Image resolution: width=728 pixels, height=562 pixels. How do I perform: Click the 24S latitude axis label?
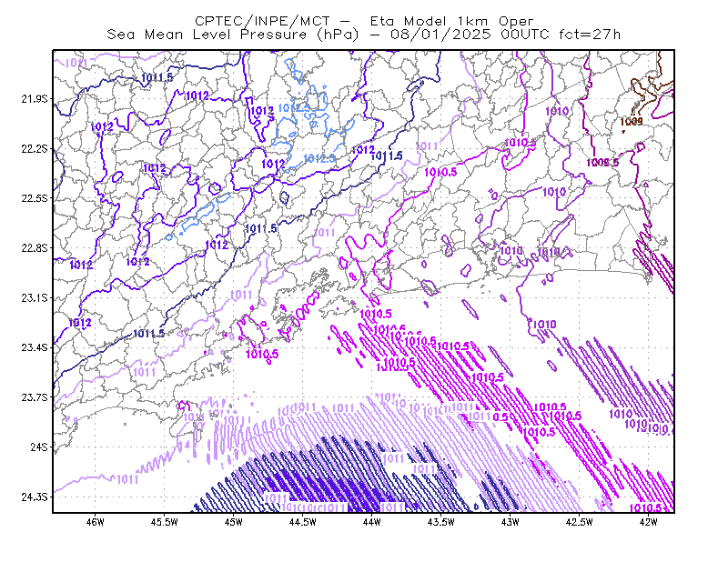[39, 447]
